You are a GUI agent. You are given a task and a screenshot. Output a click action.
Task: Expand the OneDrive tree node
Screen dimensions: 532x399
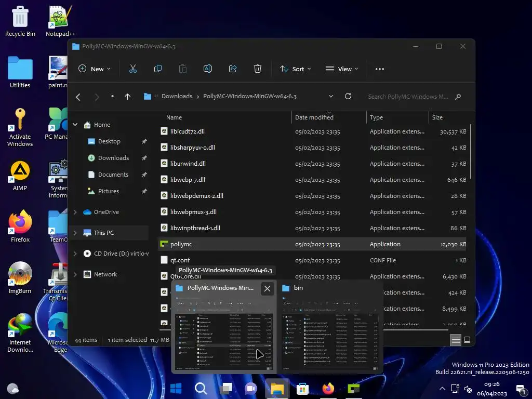tap(75, 212)
